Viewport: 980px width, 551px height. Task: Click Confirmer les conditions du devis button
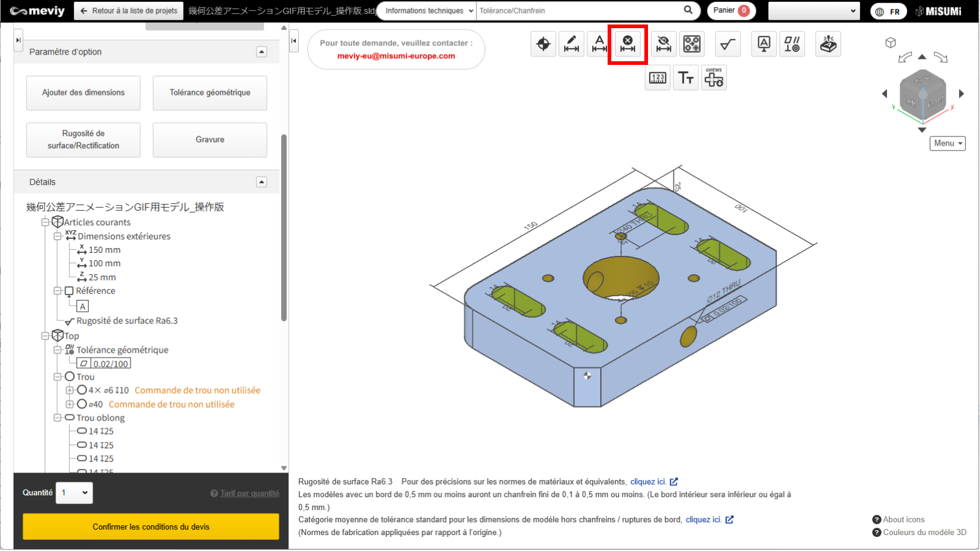coord(151,527)
